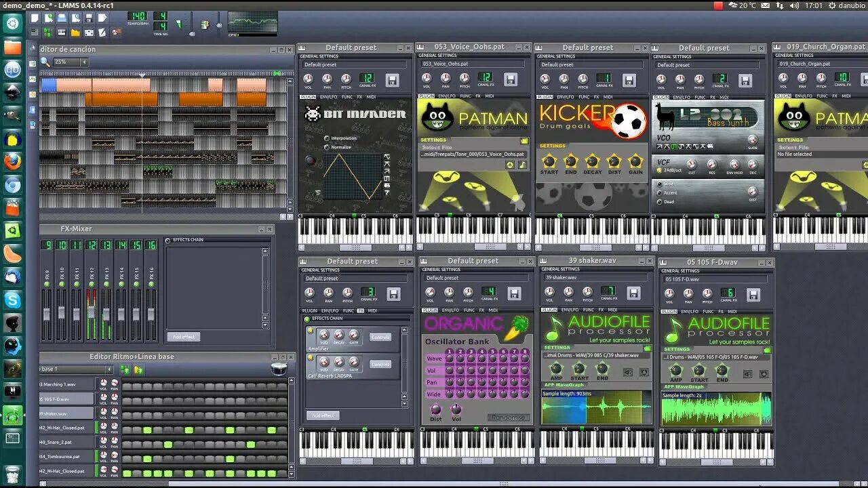Viewport: 868px width, 488px height.
Task: Click the drum icon in rhythm editor
Action: click(279, 369)
